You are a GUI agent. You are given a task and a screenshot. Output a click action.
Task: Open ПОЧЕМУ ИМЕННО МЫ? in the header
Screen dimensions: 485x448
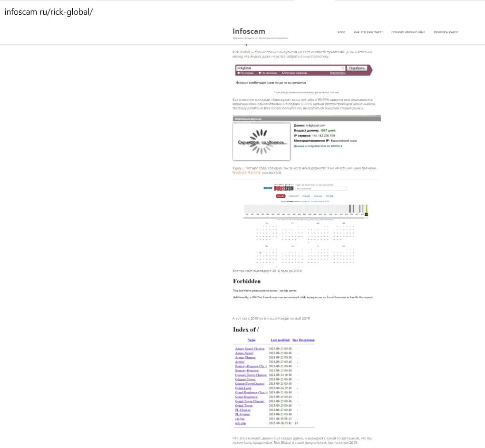pos(408,32)
